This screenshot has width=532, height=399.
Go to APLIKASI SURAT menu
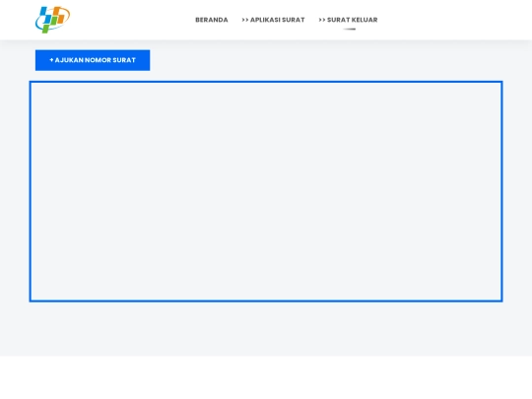click(273, 20)
